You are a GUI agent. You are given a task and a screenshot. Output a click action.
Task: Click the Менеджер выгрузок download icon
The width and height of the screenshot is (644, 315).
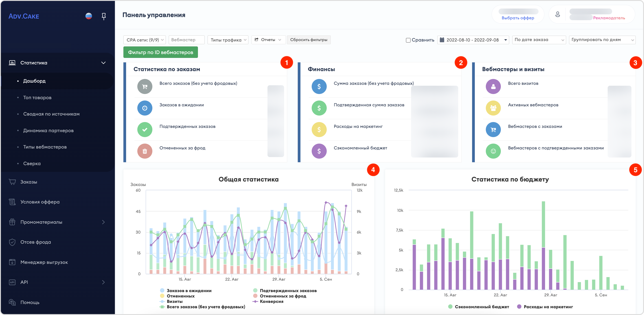[x=12, y=262]
